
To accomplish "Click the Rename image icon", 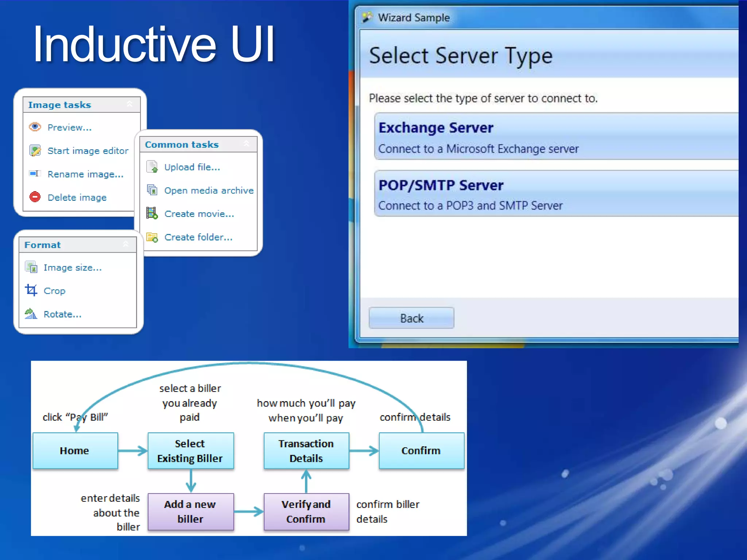I will [35, 174].
